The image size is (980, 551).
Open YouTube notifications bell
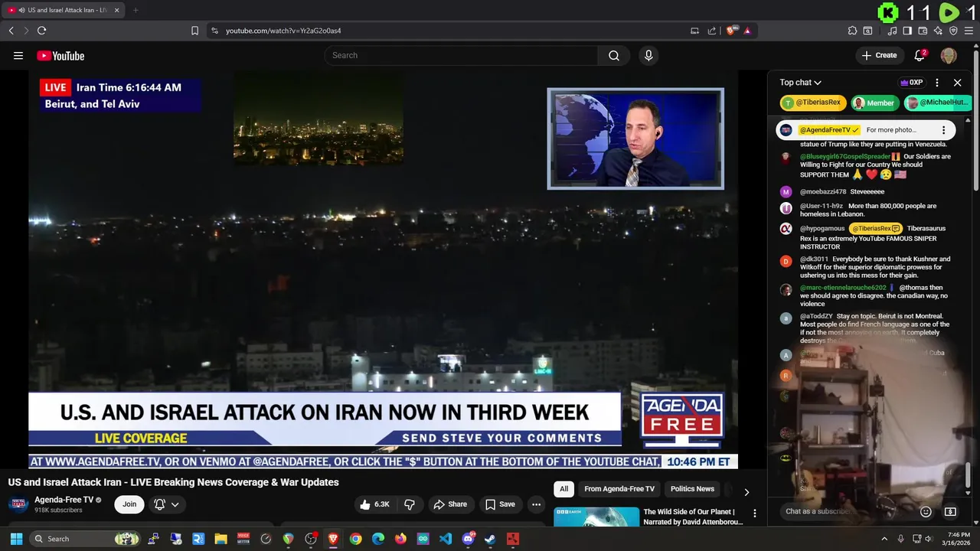point(920,55)
